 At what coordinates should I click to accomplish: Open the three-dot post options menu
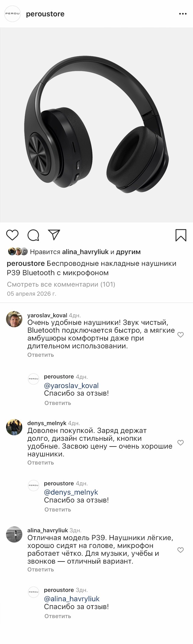pos(183,14)
